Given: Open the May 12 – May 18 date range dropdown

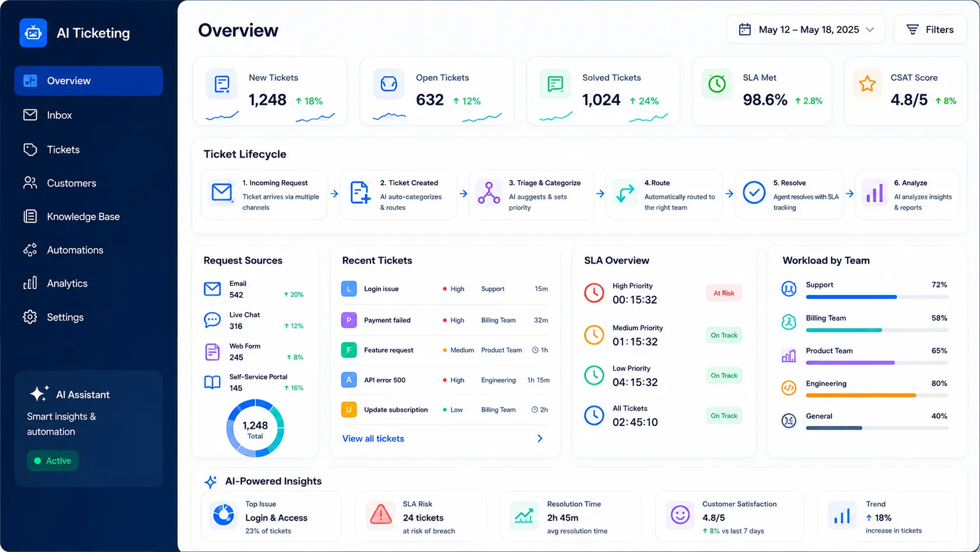Looking at the screenshot, I should pyautogui.click(x=805, y=29).
